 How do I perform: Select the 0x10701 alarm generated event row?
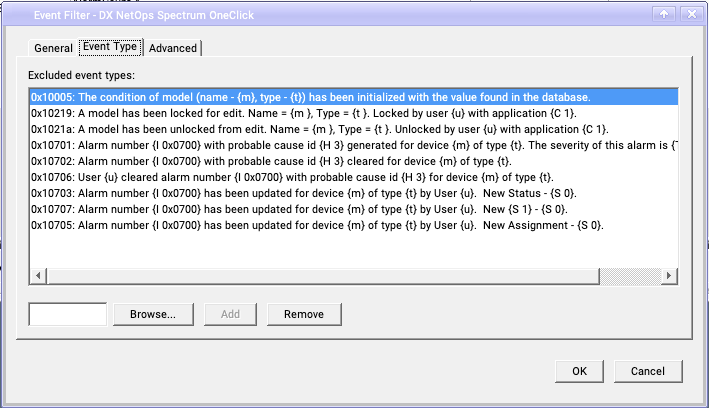click(354, 145)
